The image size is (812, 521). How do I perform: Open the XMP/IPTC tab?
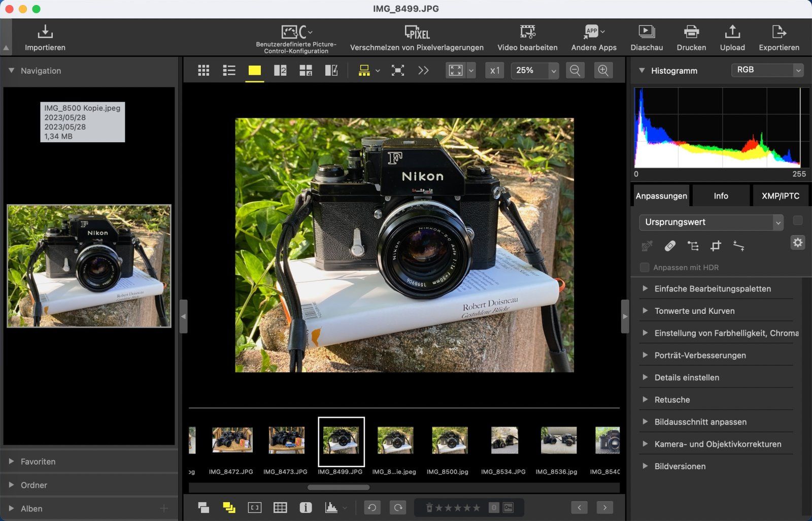[x=780, y=196]
